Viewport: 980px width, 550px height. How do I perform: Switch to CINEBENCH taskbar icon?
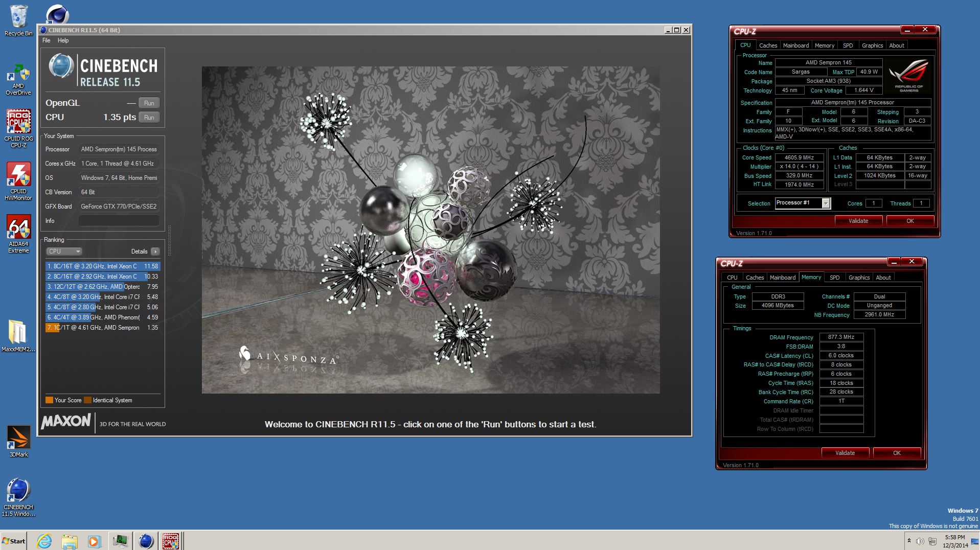click(146, 541)
